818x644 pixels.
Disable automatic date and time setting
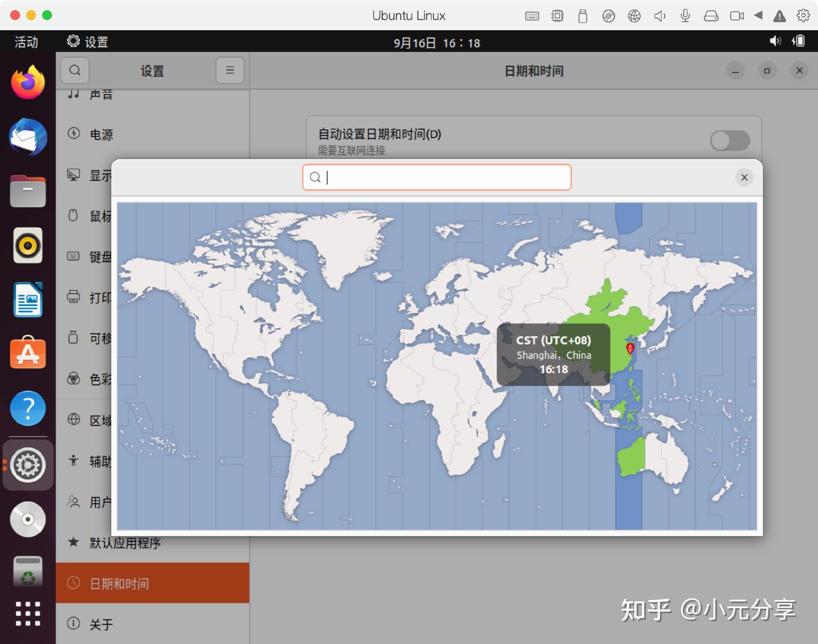[729, 140]
